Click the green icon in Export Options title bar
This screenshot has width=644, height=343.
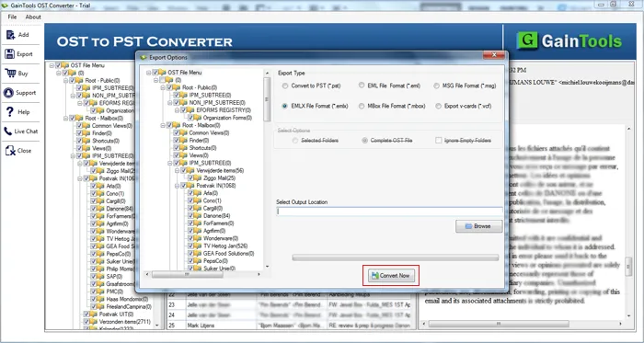coord(144,57)
